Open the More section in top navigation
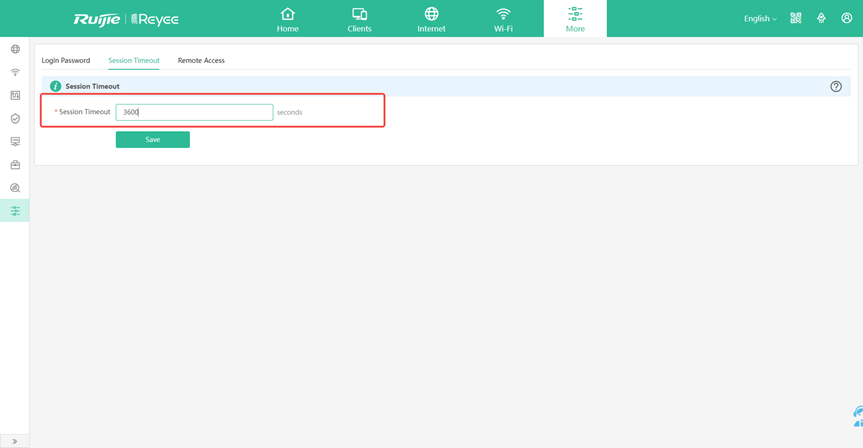 [575, 19]
